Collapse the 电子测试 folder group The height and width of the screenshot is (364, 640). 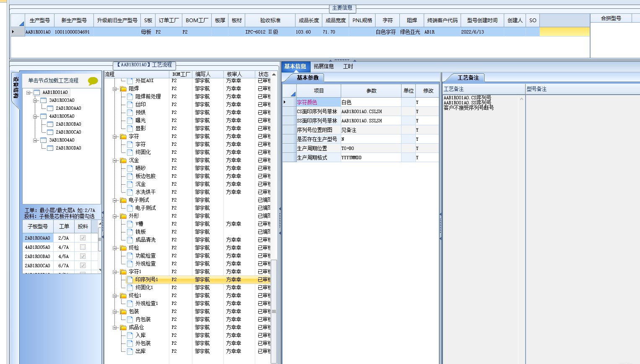pos(115,200)
